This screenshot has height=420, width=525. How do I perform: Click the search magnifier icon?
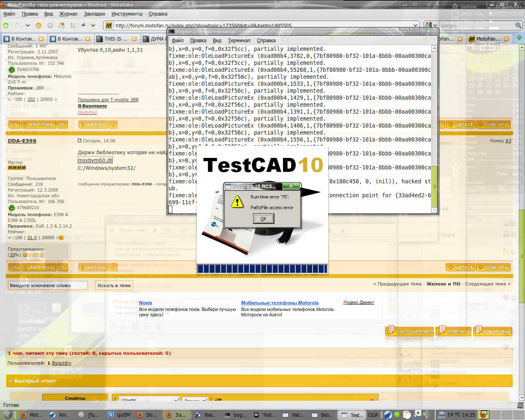pyautogui.click(x=518, y=25)
